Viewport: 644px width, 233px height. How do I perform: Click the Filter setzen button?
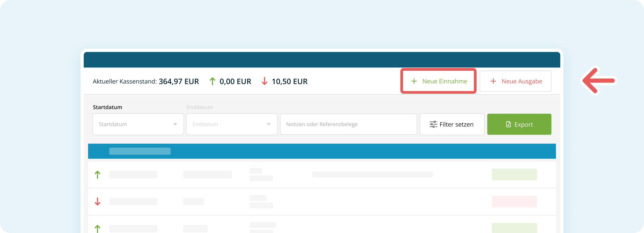coord(452,124)
